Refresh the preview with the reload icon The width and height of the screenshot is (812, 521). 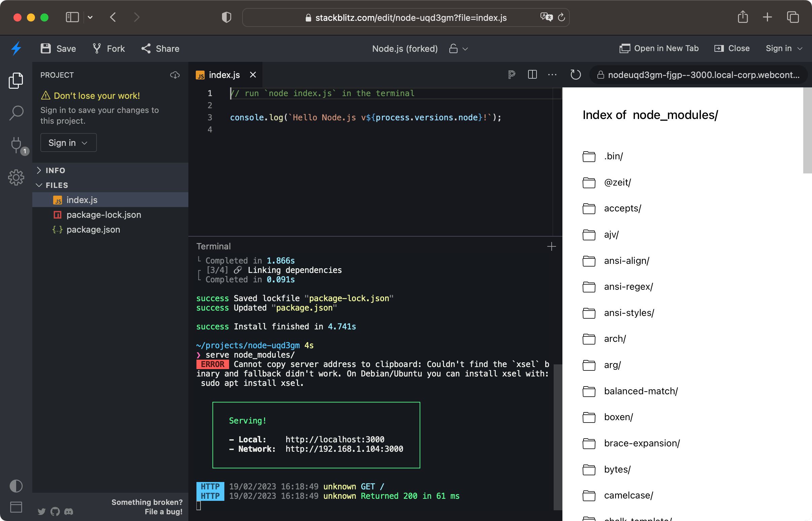click(x=576, y=74)
